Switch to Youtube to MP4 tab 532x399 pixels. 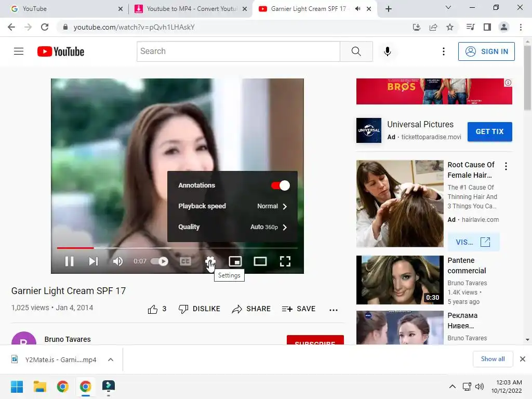pos(190,9)
